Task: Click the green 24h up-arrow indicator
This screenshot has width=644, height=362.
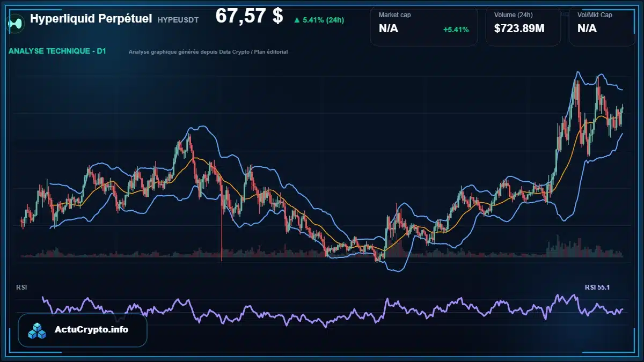Action: tap(297, 20)
